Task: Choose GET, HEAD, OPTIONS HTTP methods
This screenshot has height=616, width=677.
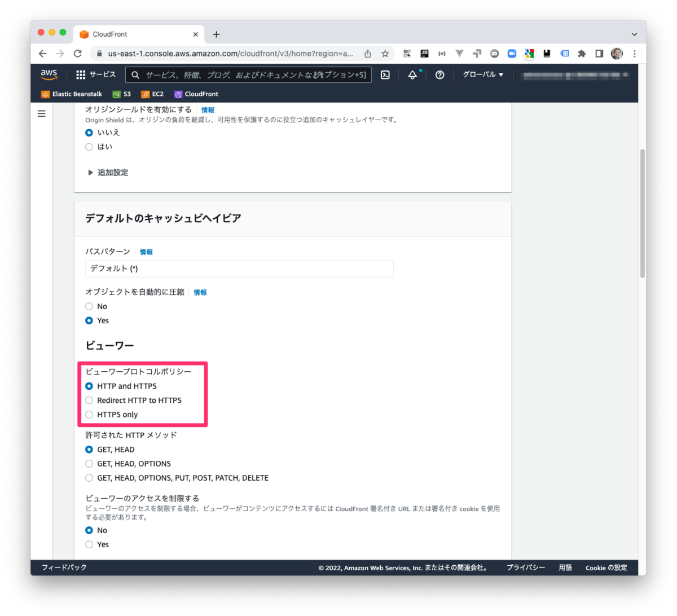Action: coord(89,463)
